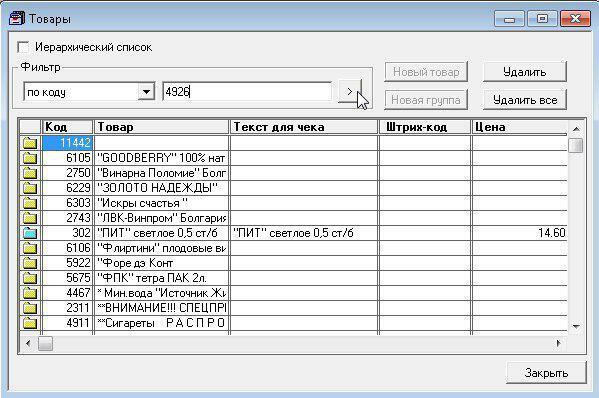
Task: Click folder icon for code 4467
Action: click(30, 293)
